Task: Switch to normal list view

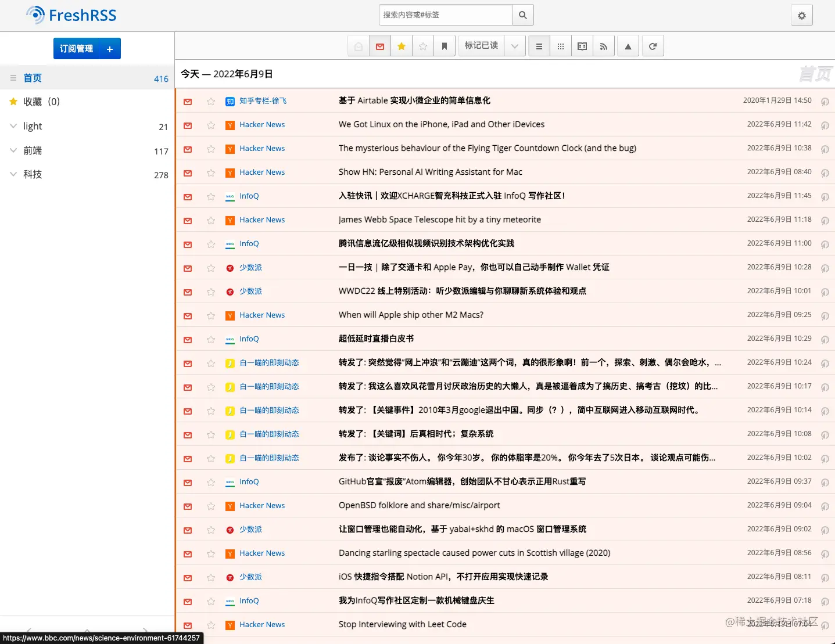Action: (539, 46)
